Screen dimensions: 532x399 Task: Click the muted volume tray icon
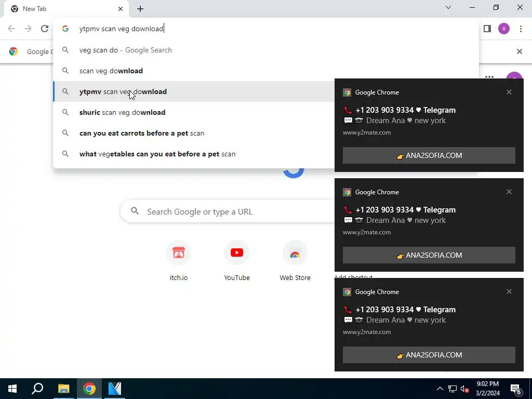click(465, 389)
